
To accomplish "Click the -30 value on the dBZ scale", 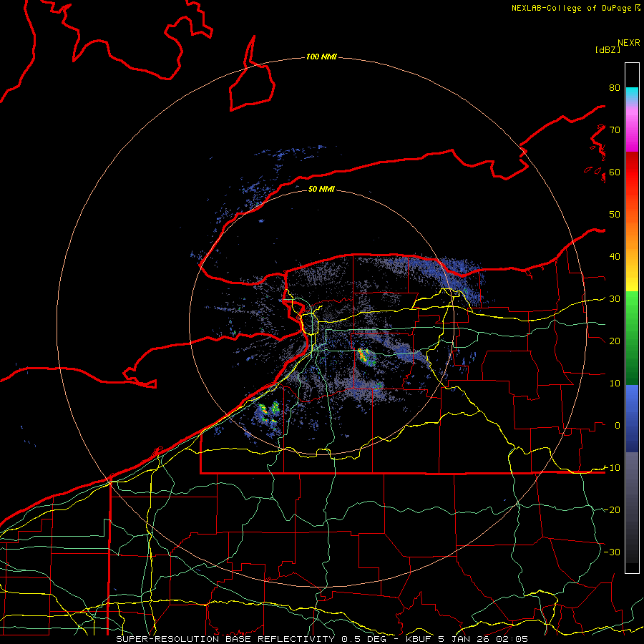I will (x=612, y=552).
